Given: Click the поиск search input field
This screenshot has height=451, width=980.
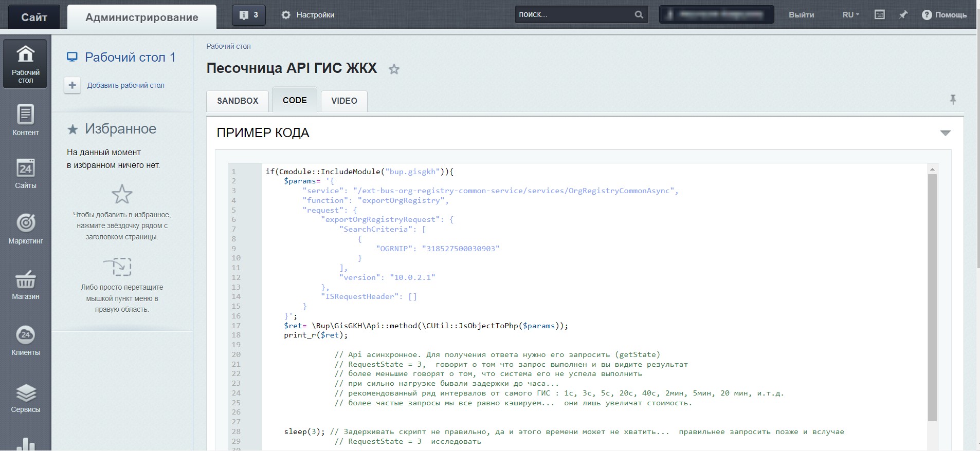Looking at the screenshot, I should click(x=573, y=14).
